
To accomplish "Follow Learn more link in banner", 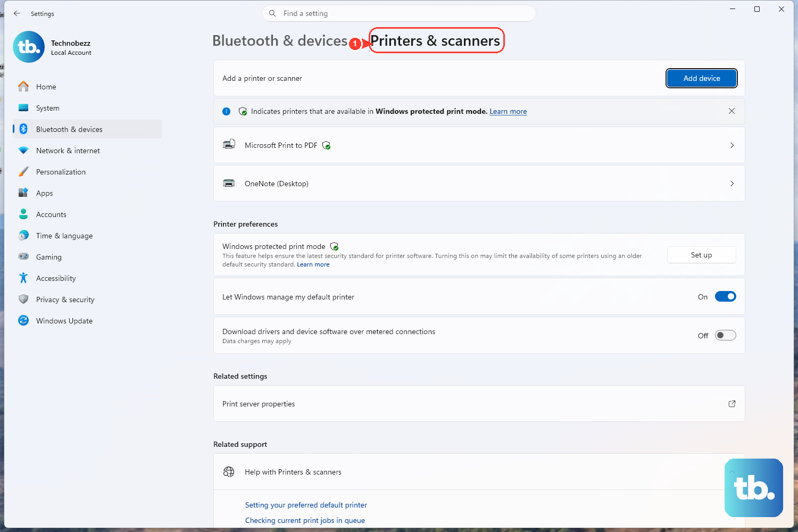I will (508, 111).
